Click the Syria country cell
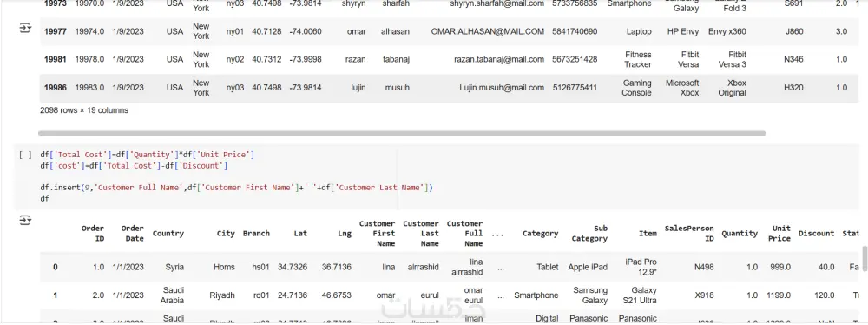 click(174, 267)
